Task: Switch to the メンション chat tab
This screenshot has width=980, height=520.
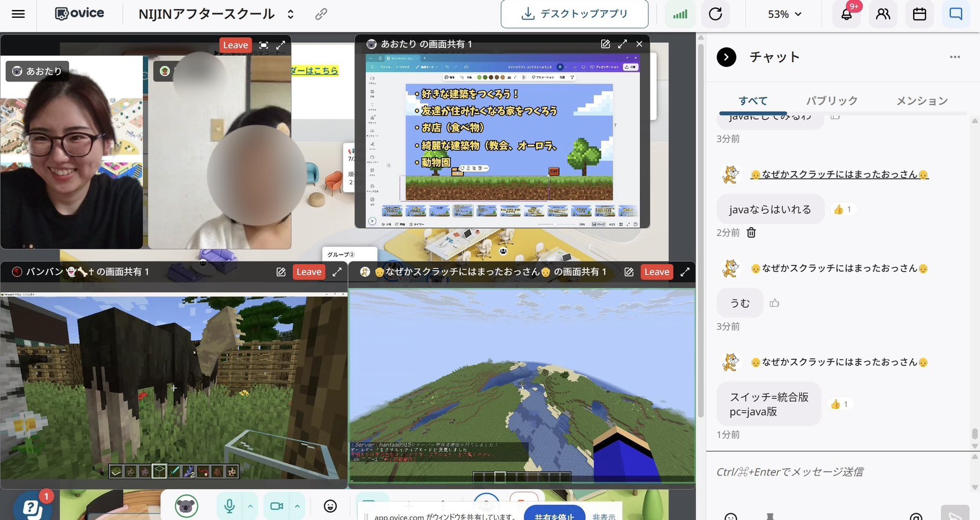Action: tap(922, 101)
